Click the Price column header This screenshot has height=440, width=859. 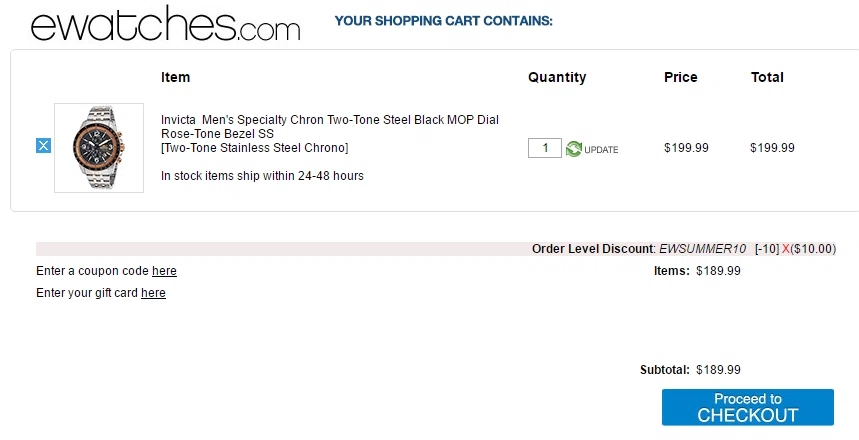(680, 77)
